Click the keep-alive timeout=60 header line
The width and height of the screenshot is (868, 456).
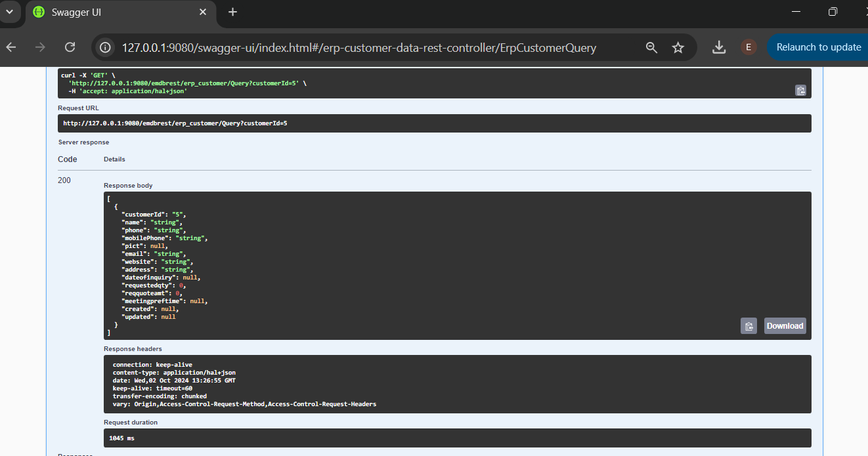point(152,388)
